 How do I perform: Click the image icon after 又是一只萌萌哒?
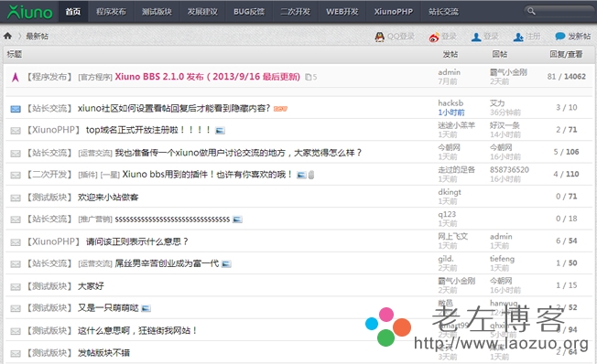[x=147, y=308]
